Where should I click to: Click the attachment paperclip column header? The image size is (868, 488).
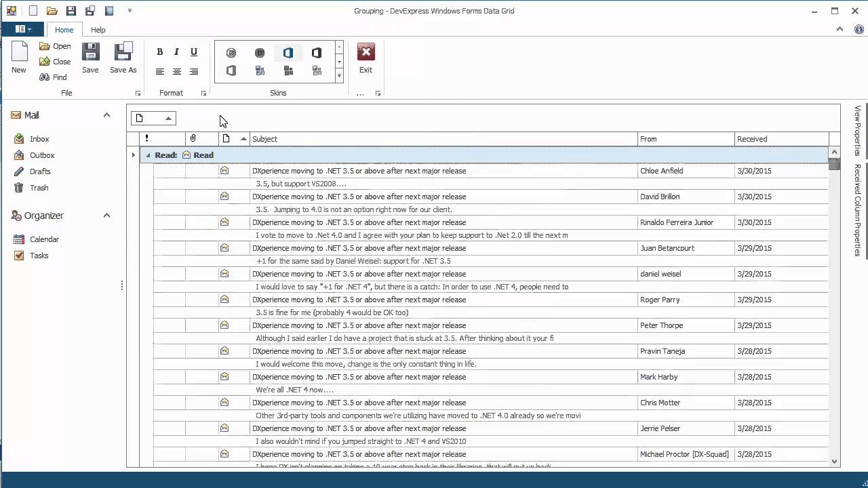(202, 139)
